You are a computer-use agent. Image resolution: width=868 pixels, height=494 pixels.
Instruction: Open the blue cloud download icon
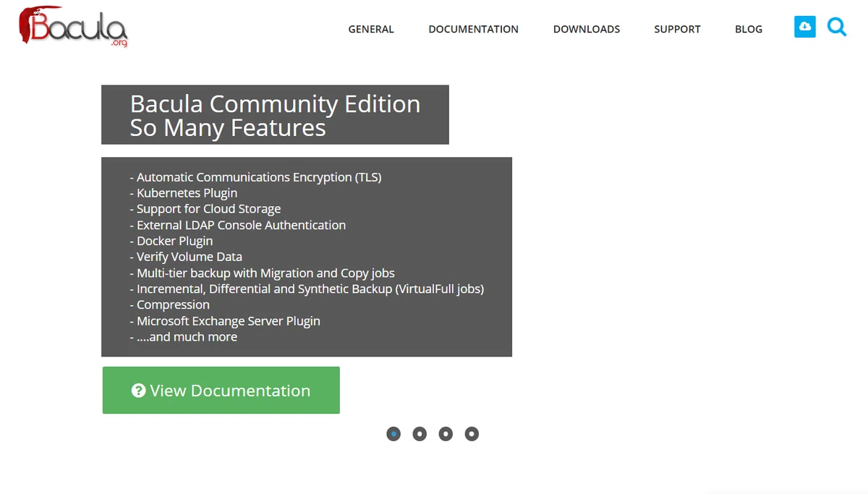coord(804,27)
